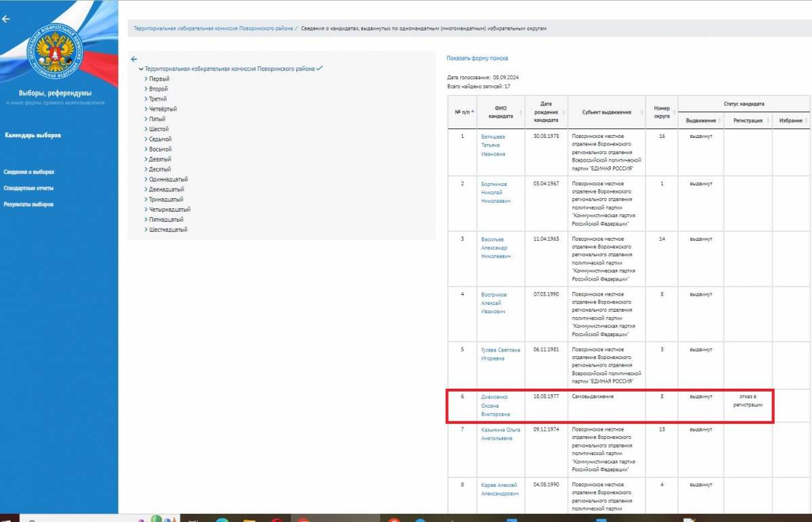Open candidate Казьмина Ольга Анатольевна
The height and width of the screenshot is (522, 812).
click(x=501, y=433)
